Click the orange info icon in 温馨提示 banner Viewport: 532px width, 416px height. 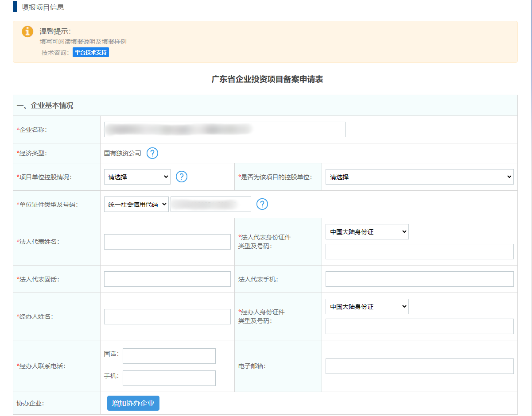point(27,32)
